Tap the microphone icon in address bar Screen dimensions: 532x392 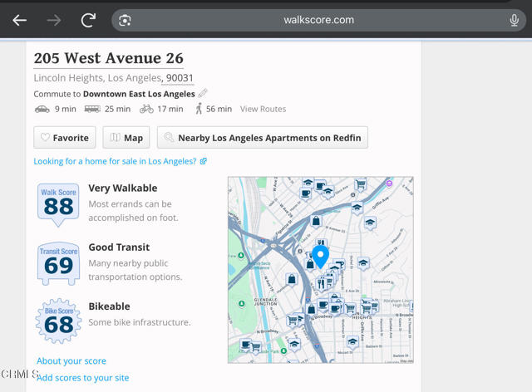pyautogui.click(x=515, y=20)
